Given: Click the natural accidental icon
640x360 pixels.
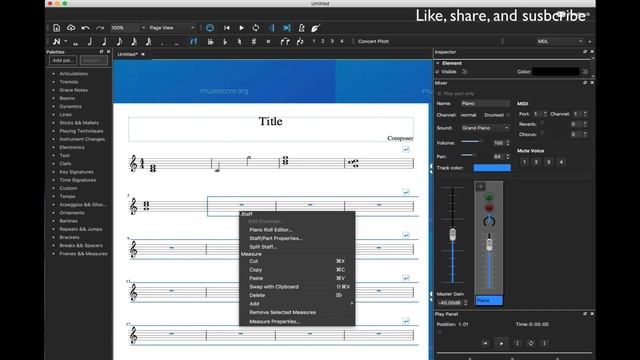Looking at the screenshot, I should click(x=240, y=41).
